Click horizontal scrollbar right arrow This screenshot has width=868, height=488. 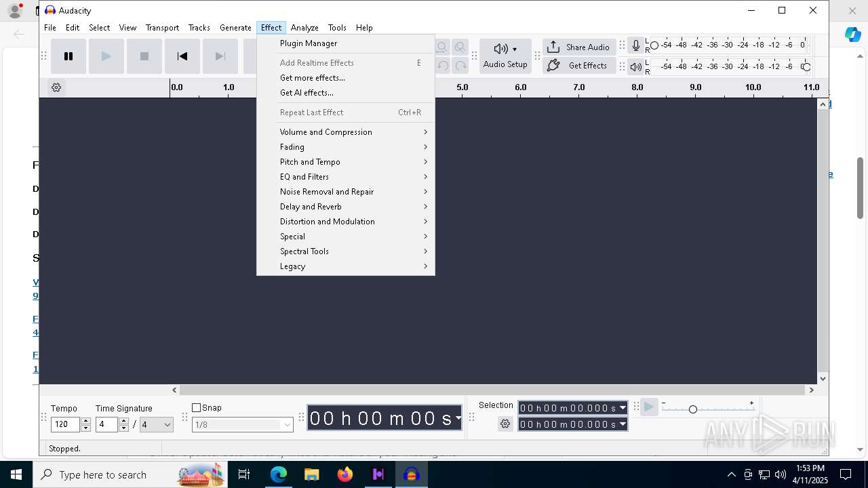pyautogui.click(x=811, y=390)
